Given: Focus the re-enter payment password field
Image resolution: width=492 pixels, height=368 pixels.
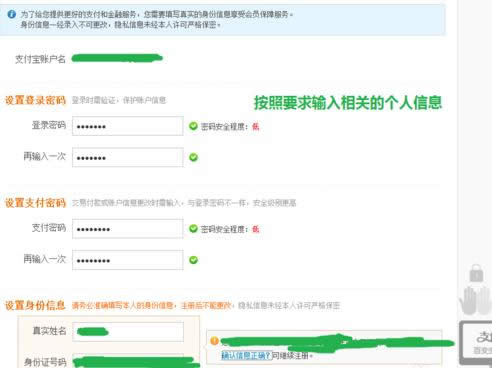Looking at the screenshot, I should (128, 260).
